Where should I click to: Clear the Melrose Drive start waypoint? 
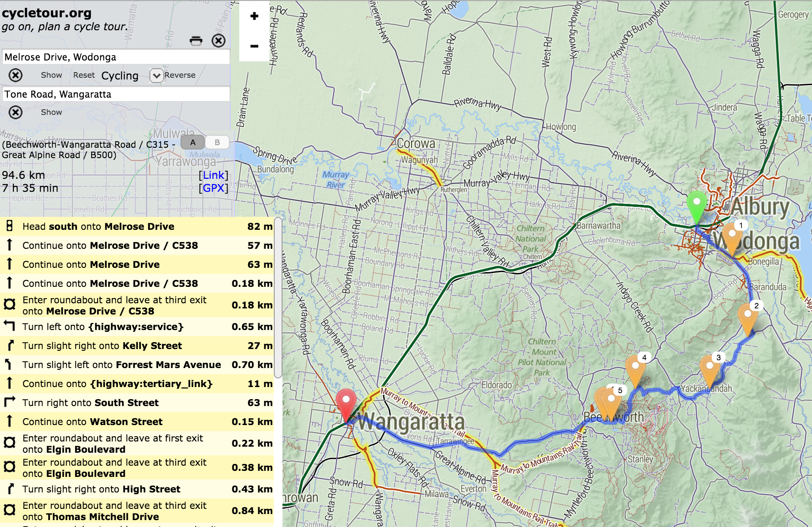(16, 75)
